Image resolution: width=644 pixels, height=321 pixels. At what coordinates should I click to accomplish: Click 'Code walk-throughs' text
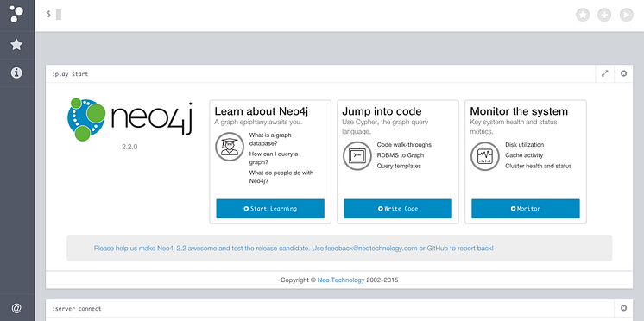coord(404,145)
